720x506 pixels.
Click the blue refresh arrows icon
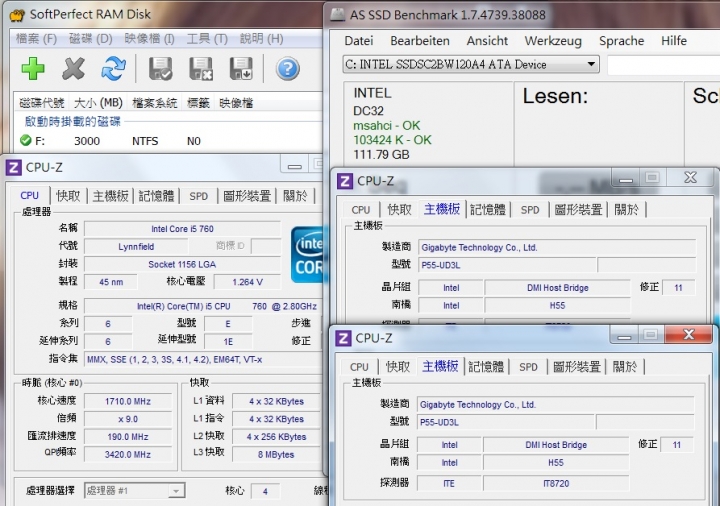[113, 69]
